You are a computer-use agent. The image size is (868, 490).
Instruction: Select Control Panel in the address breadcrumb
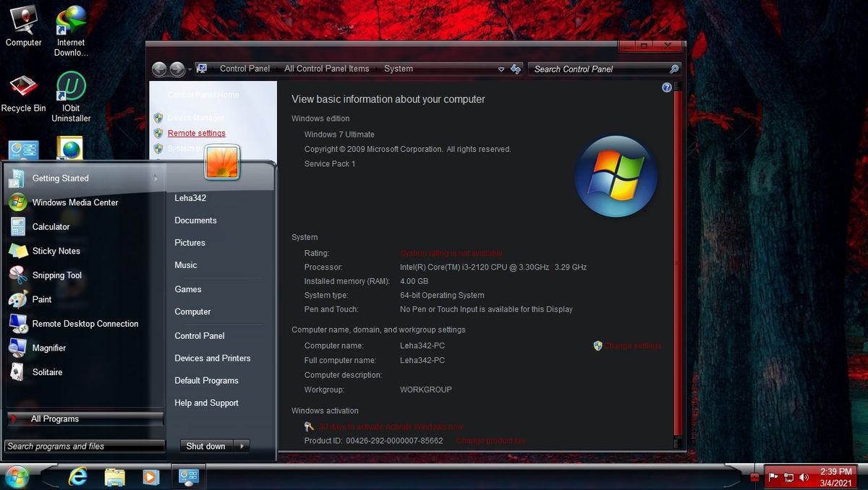pos(244,69)
